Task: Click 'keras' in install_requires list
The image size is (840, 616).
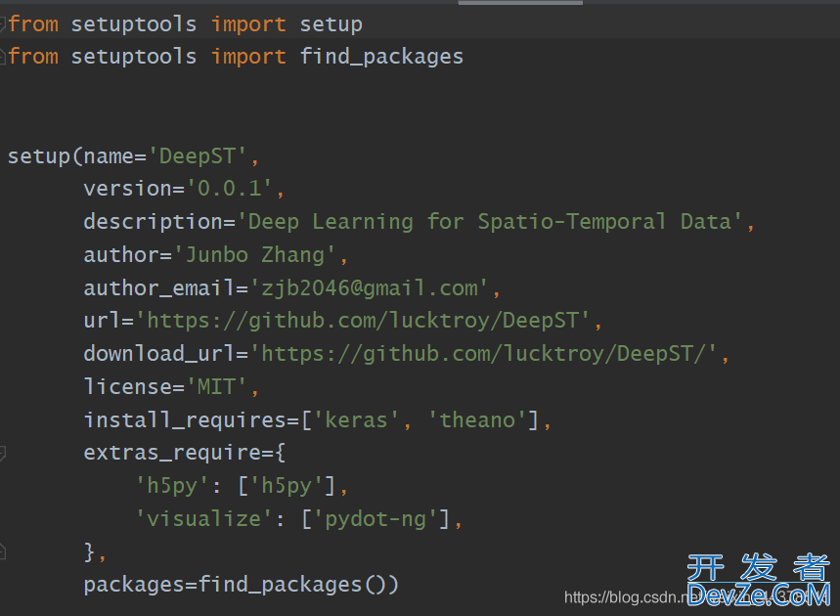Action: pos(356,420)
